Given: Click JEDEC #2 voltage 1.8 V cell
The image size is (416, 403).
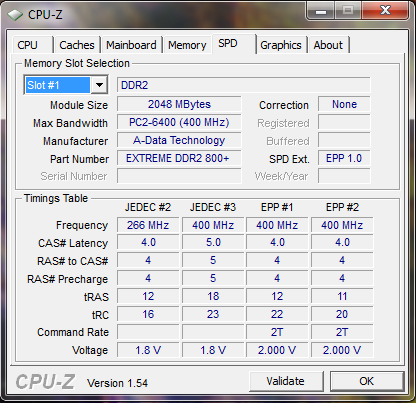Looking at the screenshot, I should click(148, 350).
